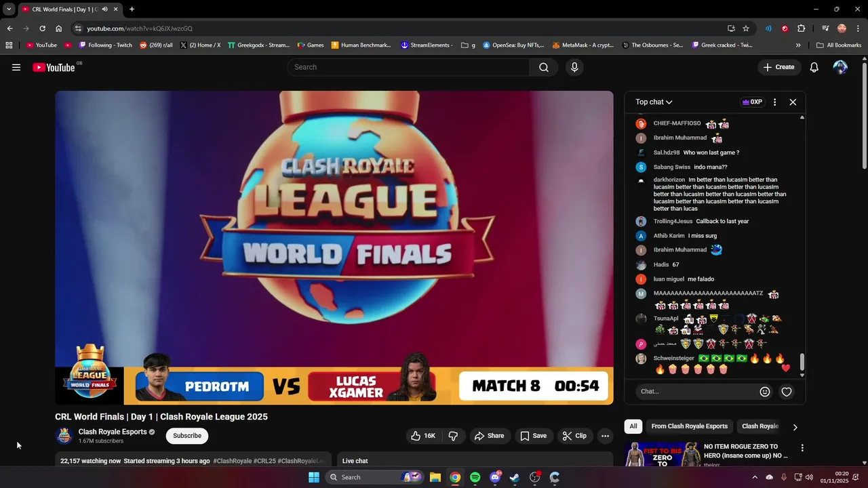Send a heart reaction in chat

tap(787, 392)
